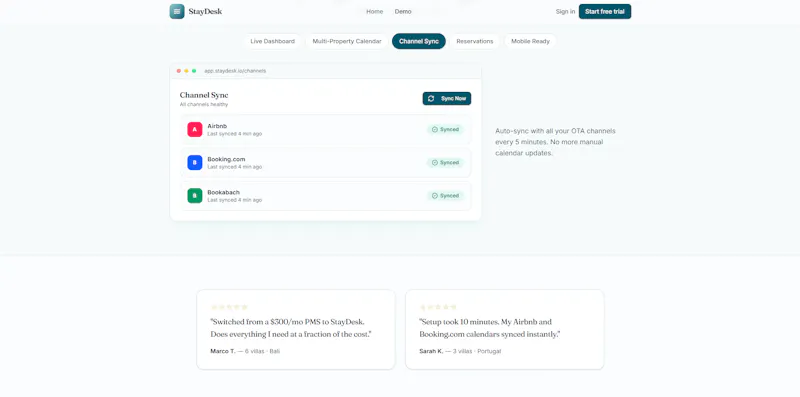Click 'Last synced 4 min ago' under Bookabach

point(235,200)
